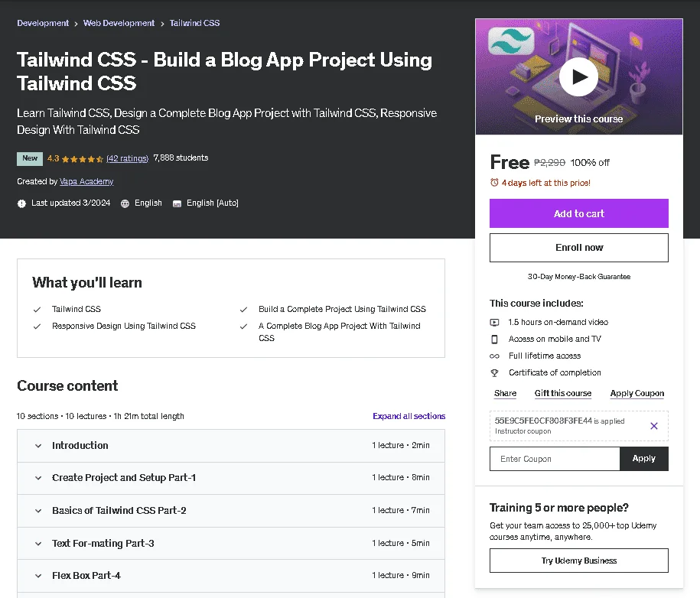700x598 pixels.
Task: Click the '1 lecture • 9min' row detail
Action: click(x=400, y=575)
